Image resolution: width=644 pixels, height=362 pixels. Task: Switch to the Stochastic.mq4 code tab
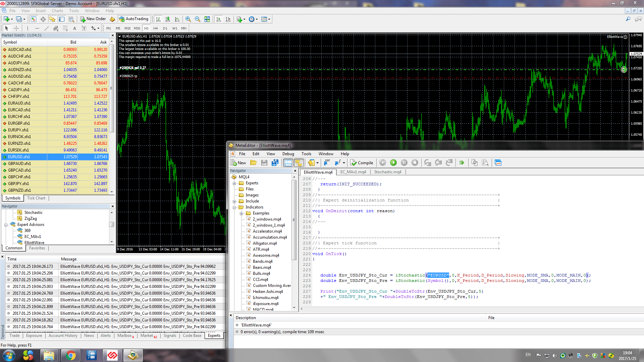(387, 172)
